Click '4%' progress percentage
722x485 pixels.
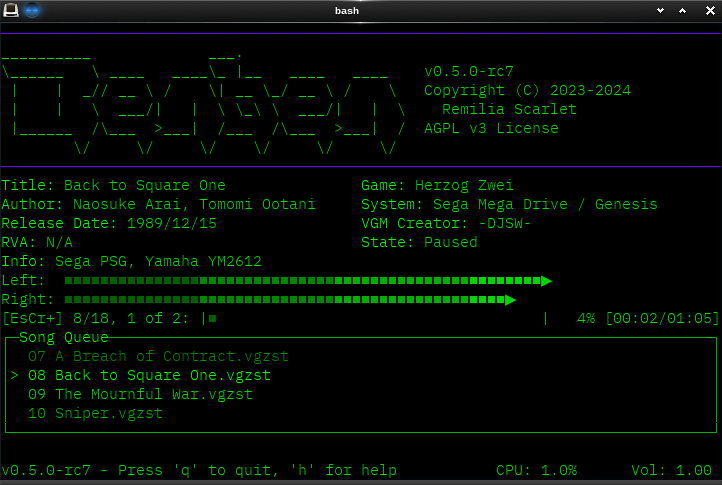tap(586, 318)
